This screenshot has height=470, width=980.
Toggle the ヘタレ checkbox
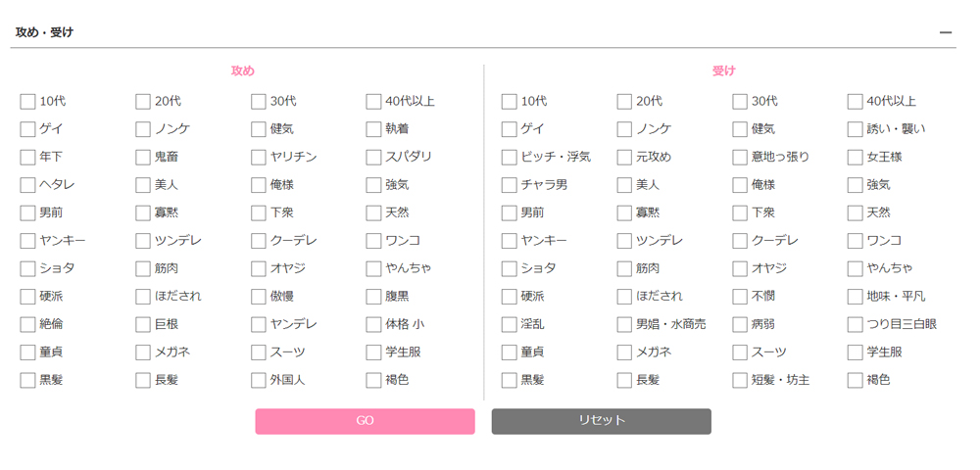tap(27, 185)
